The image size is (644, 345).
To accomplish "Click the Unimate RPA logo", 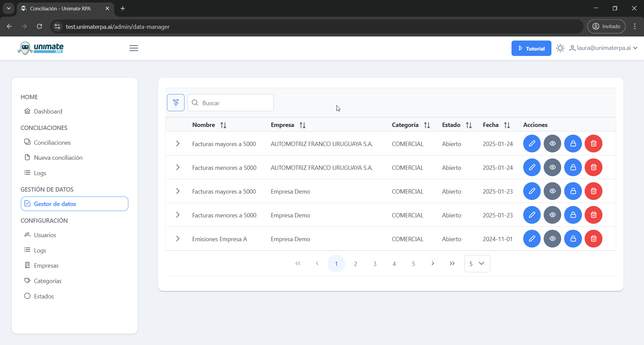I will click(x=41, y=48).
